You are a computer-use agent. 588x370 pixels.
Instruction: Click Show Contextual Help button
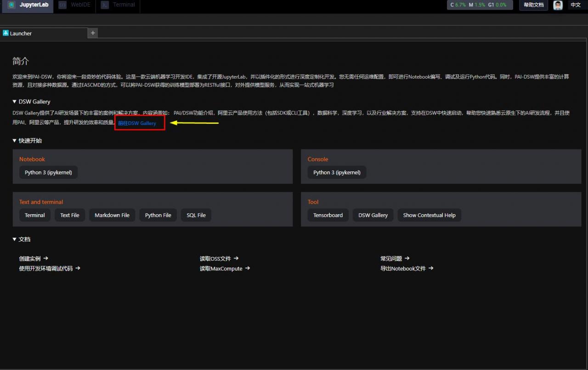430,215
